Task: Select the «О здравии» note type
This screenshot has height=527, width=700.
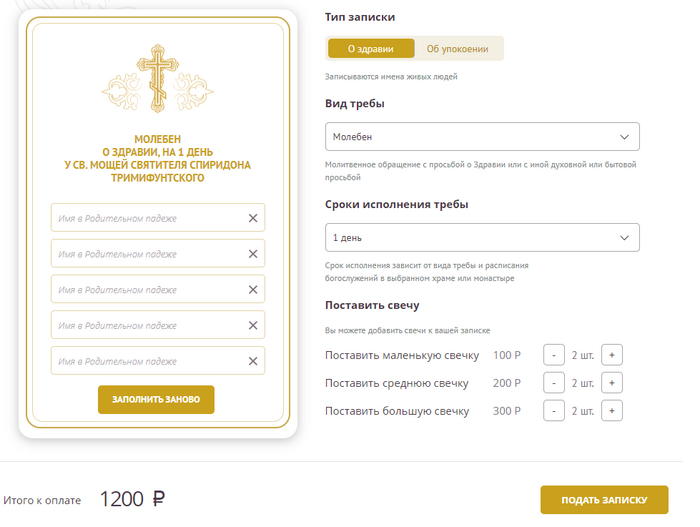Action: click(x=371, y=48)
